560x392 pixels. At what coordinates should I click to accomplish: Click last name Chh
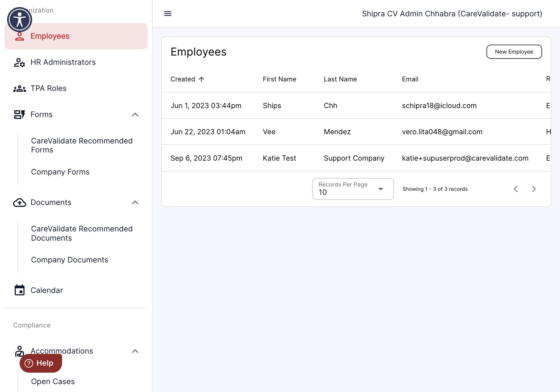[x=330, y=106]
